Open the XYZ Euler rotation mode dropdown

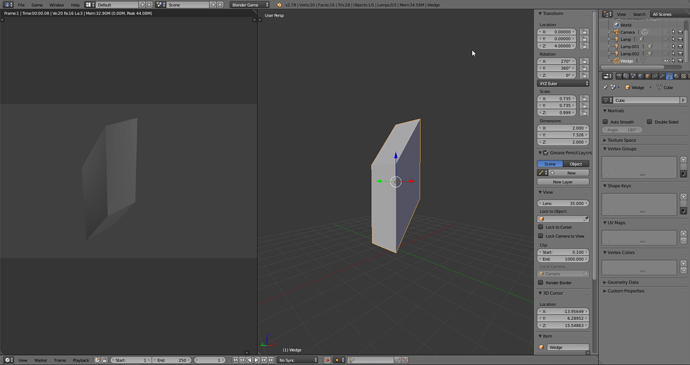[x=563, y=83]
